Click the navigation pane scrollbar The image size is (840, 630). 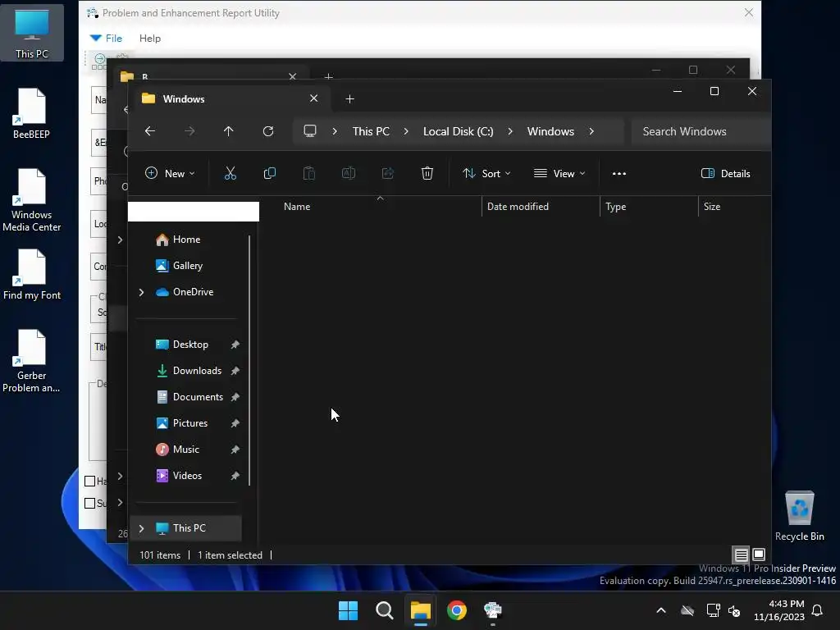point(249,360)
